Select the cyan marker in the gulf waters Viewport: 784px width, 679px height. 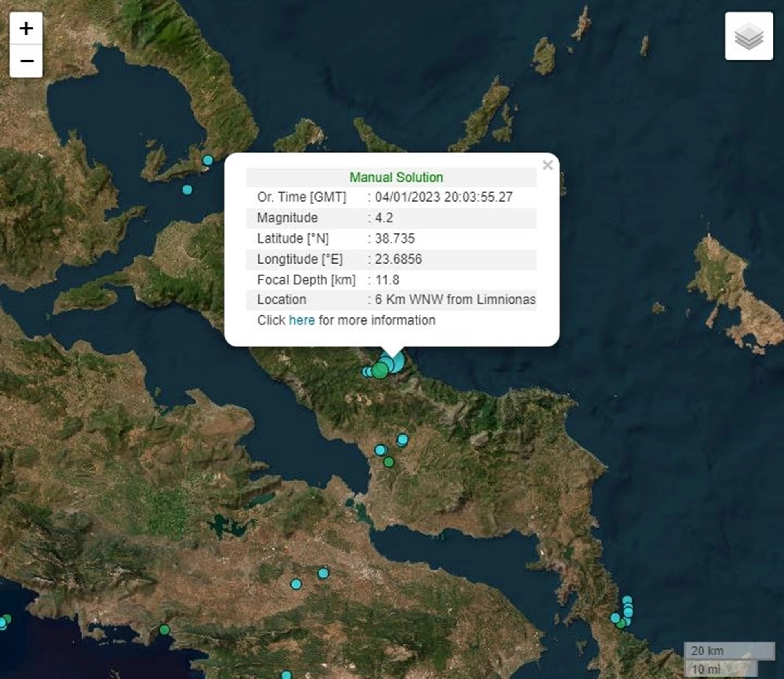tap(187, 190)
